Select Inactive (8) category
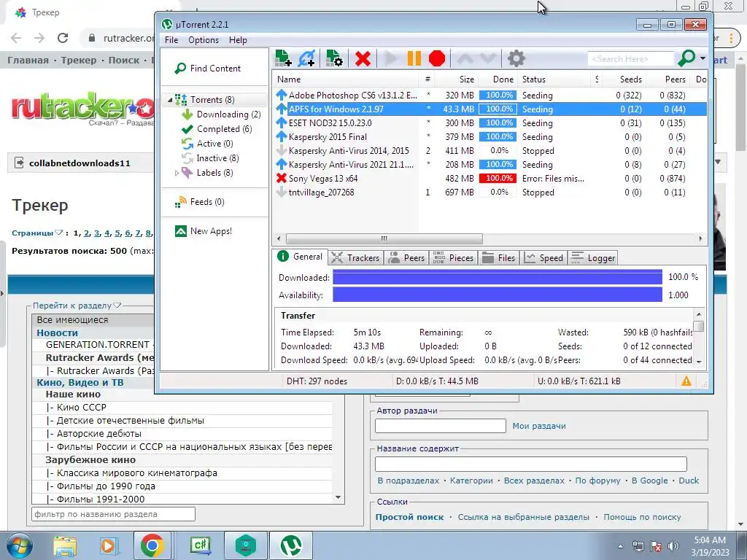Screen dimensions: 747x560 [211, 158]
